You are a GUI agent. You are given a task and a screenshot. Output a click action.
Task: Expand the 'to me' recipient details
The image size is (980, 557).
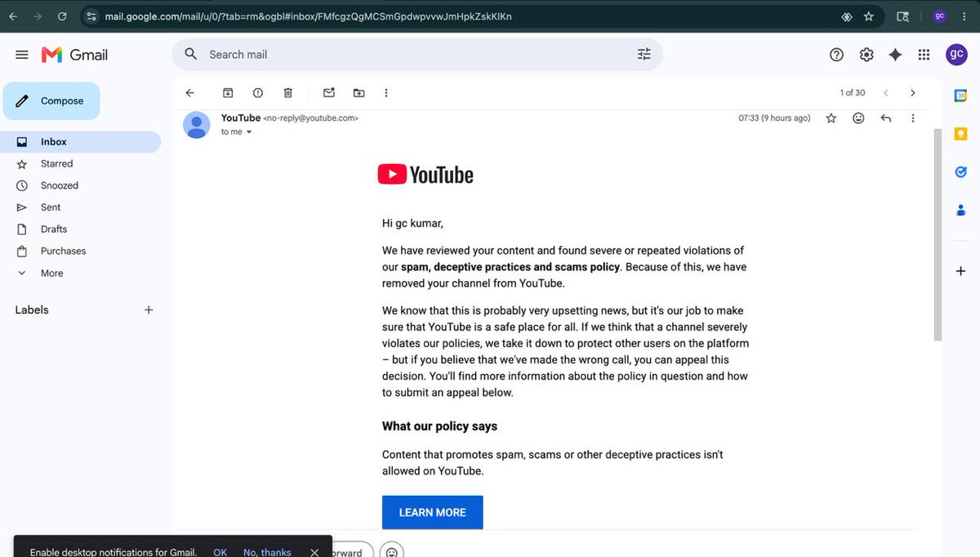tap(249, 132)
